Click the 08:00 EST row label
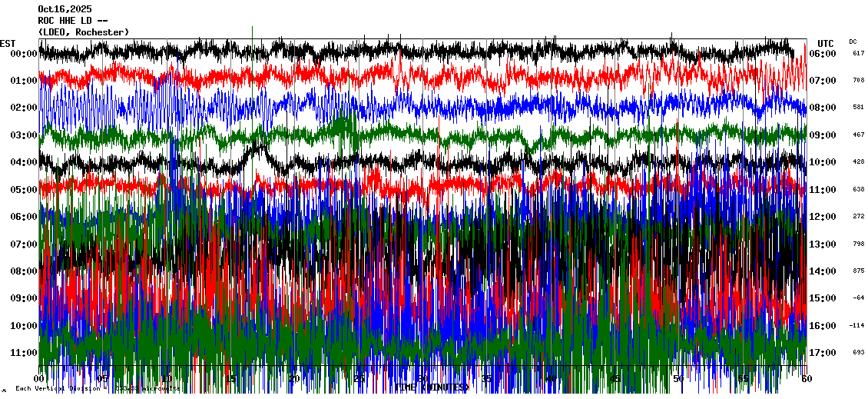868x399 pixels. click(24, 271)
